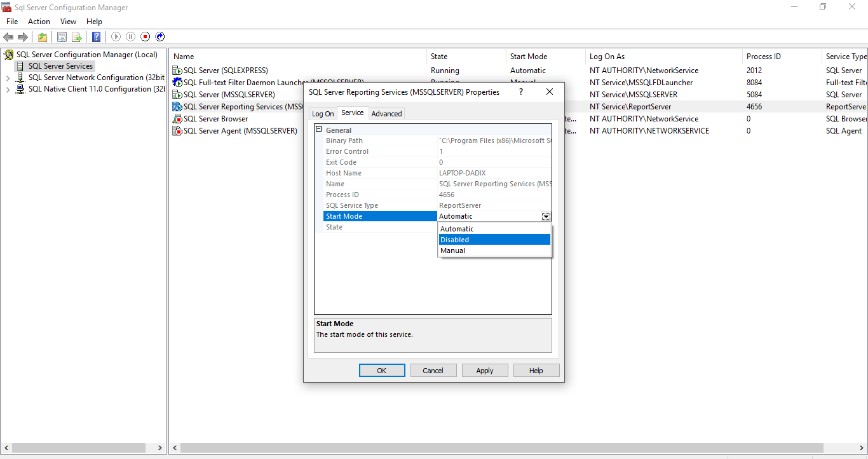Viewport: 868px width, 459px height.
Task: Click the SQL Native Client 11.0 Configuration icon
Action: tap(20, 89)
